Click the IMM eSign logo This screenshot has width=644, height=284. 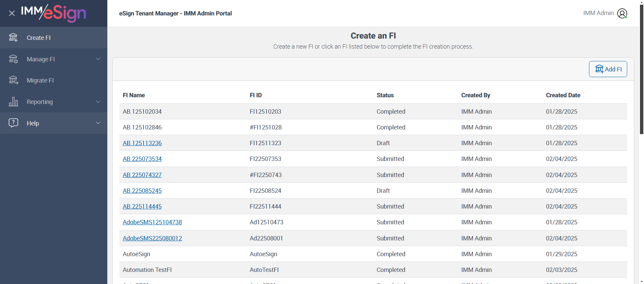pyautogui.click(x=54, y=13)
